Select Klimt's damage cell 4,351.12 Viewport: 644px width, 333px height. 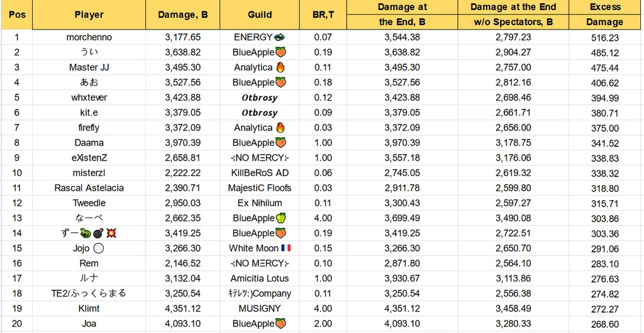coord(183,308)
